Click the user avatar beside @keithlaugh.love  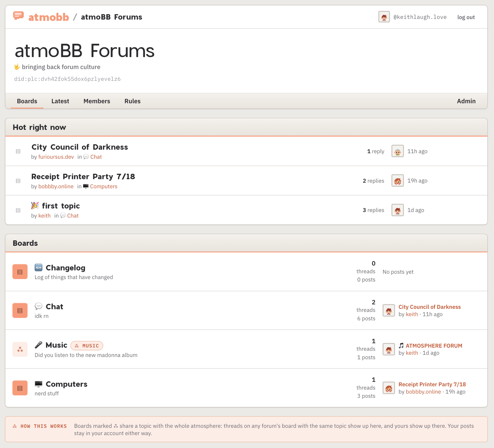(384, 17)
